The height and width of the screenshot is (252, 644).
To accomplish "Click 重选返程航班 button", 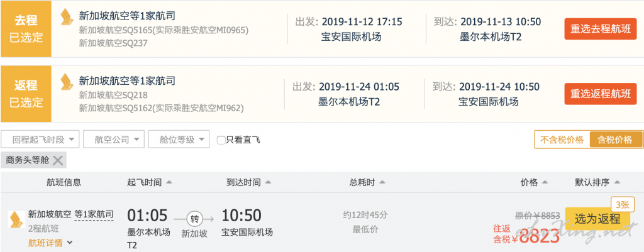I will (601, 94).
